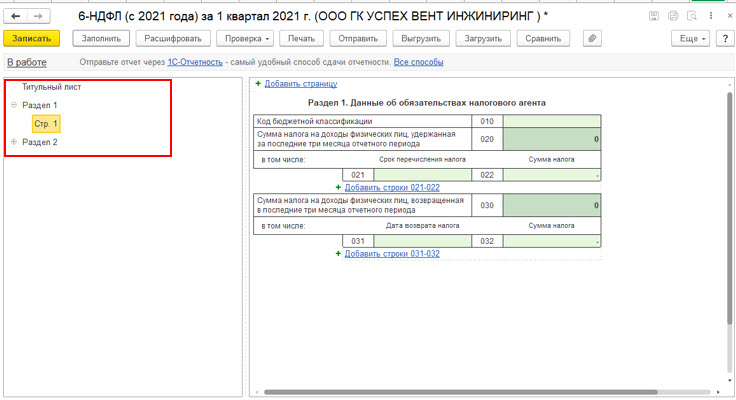
Task: Open help with the question mark button
Action: click(x=725, y=38)
